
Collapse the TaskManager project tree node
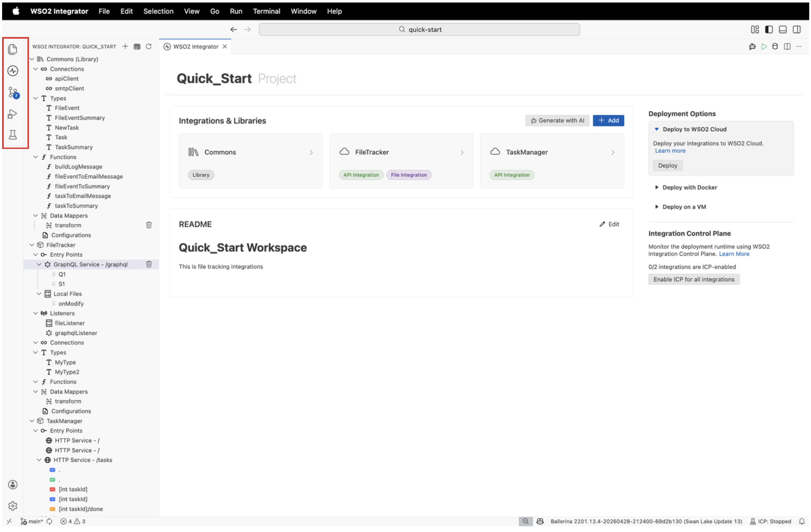click(32, 421)
